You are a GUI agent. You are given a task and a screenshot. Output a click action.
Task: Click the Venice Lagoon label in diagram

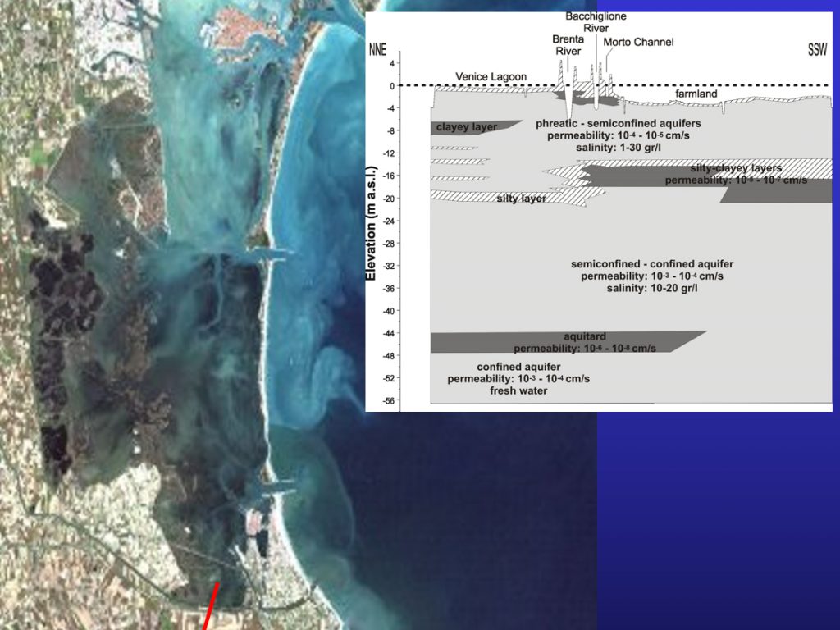(x=491, y=77)
